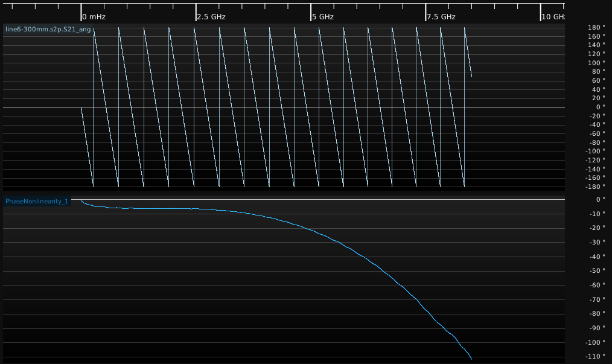The height and width of the screenshot is (364, 612).
Task: Click the -160 ° Y-axis label
Action: (595, 177)
